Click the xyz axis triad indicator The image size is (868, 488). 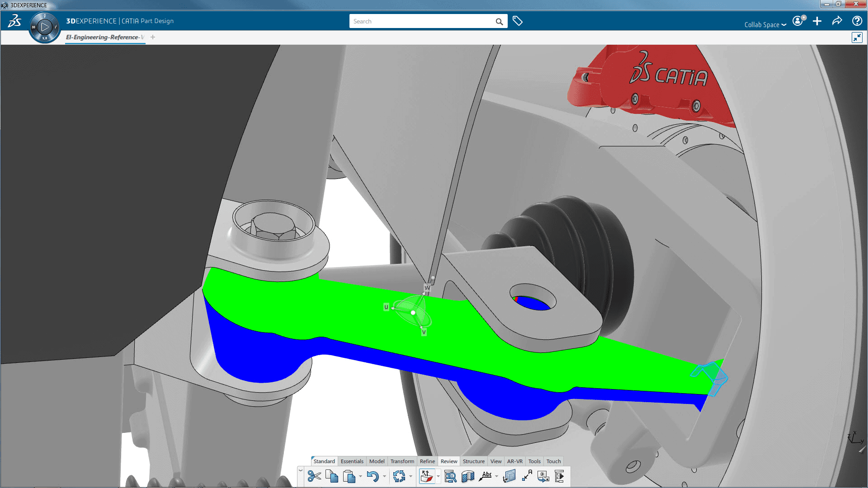(855, 437)
